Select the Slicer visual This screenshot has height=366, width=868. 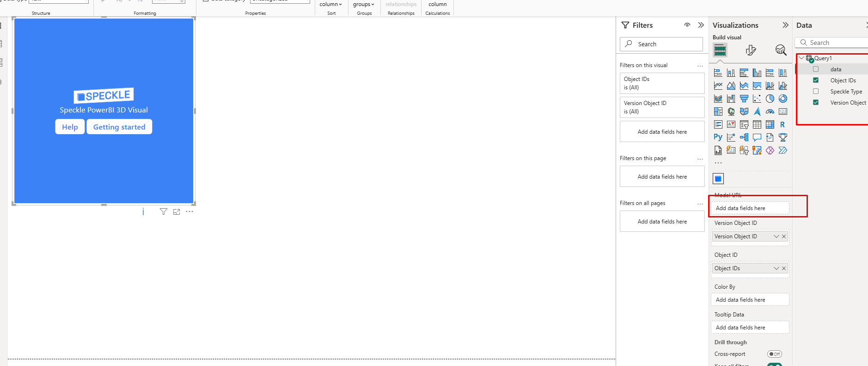[744, 124]
